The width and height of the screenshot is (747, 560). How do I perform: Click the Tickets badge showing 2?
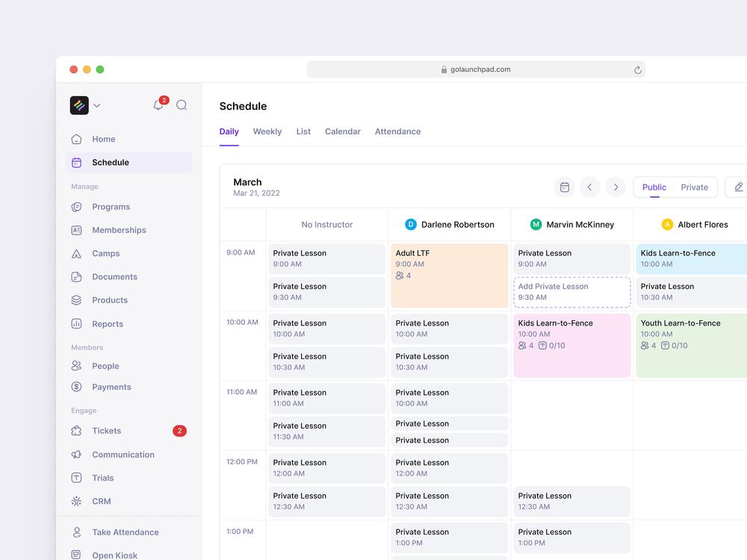179,431
